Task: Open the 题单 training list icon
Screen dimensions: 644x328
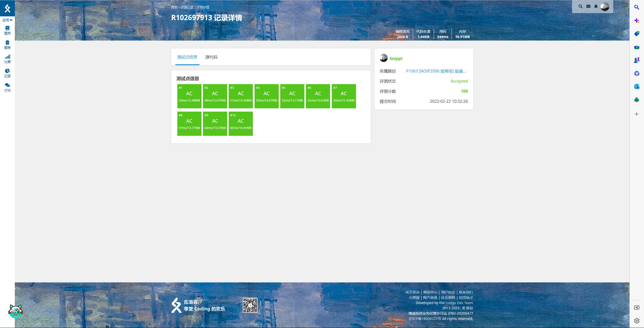Action: coord(7,45)
